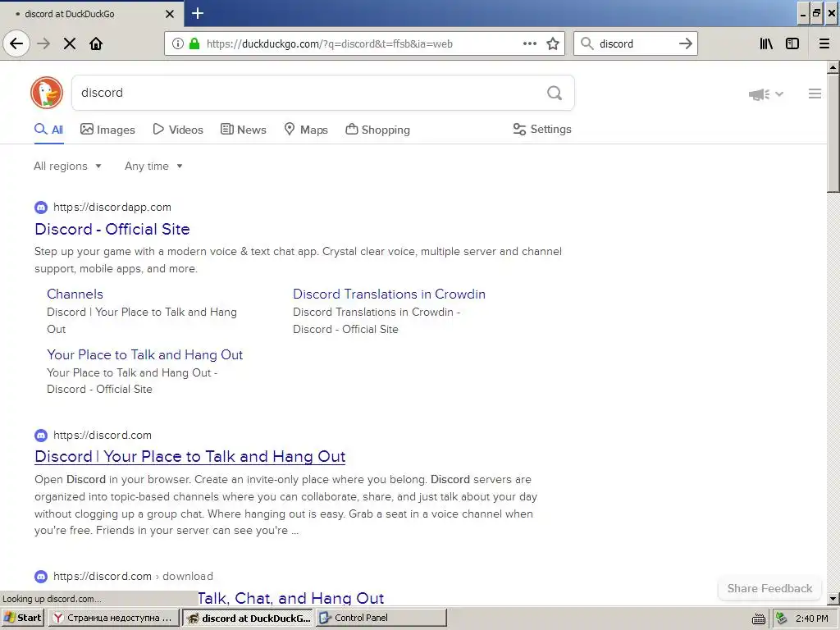Click the Firefox toolbar search box
This screenshot has height=630, width=840.
pyautogui.click(x=636, y=44)
